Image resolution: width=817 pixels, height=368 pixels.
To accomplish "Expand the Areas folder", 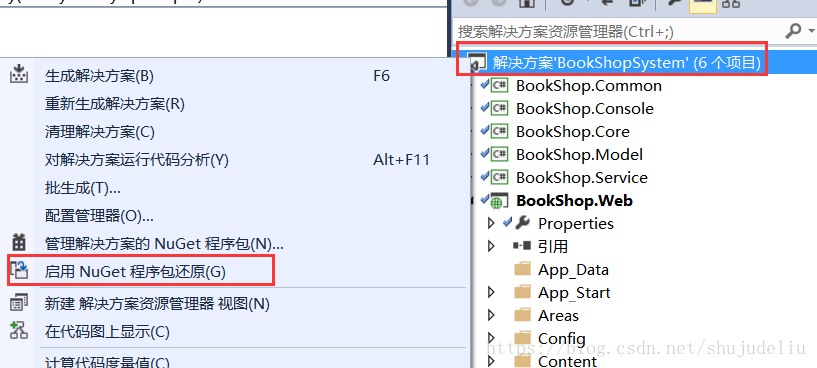I will pos(490,315).
